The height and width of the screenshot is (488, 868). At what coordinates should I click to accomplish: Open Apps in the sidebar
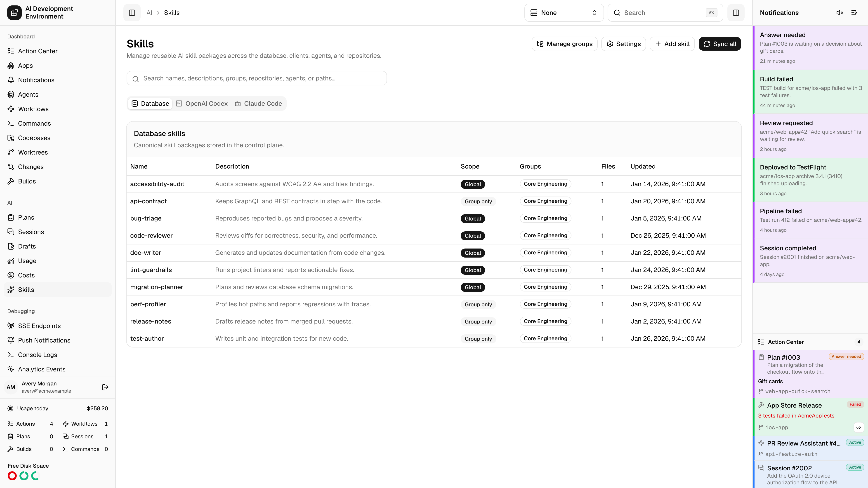click(x=58, y=65)
